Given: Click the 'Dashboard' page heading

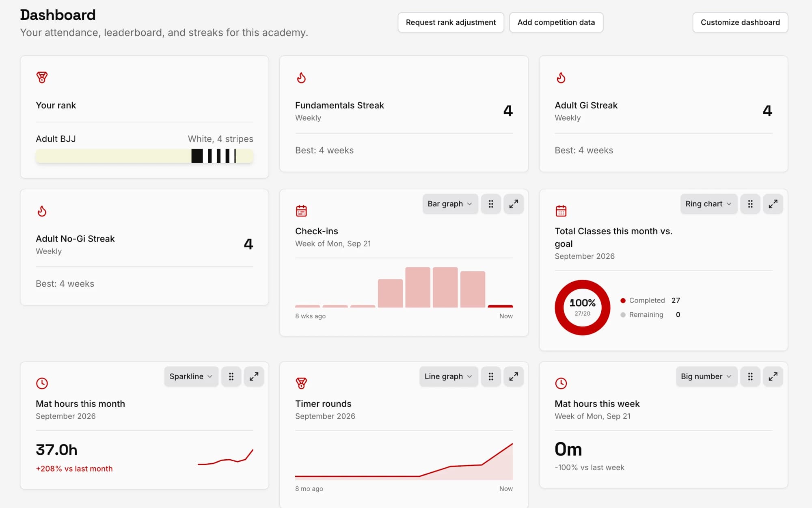Looking at the screenshot, I should [58, 15].
